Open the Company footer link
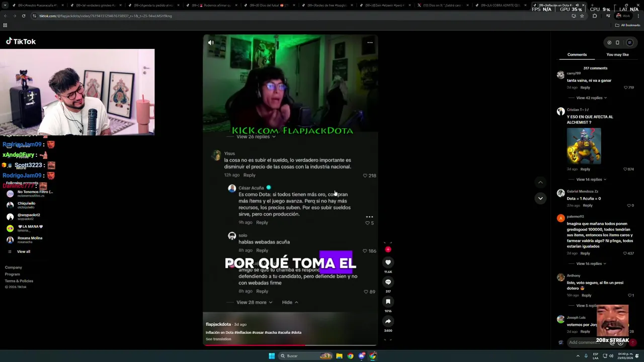Screen dimensions: 644x362 click(x=14, y=267)
